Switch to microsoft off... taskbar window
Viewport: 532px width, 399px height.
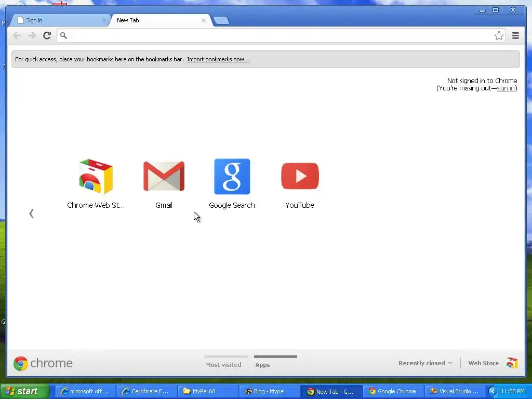[x=85, y=391]
